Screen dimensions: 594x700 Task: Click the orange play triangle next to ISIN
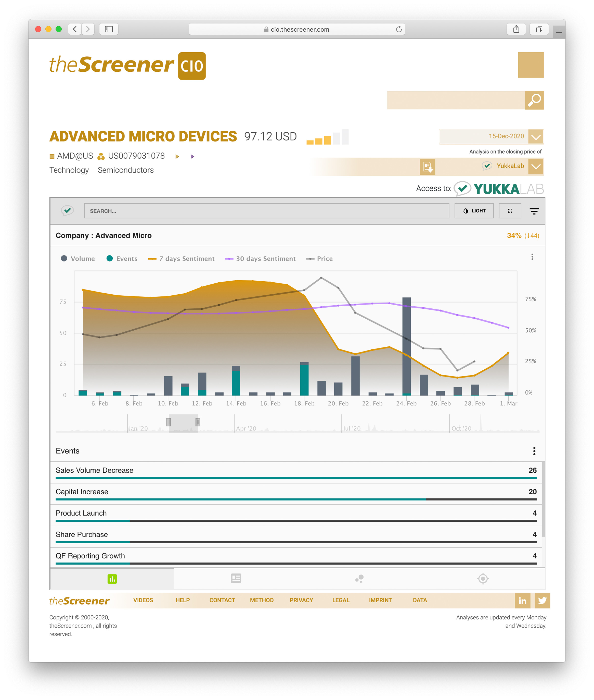coord(177,156)
